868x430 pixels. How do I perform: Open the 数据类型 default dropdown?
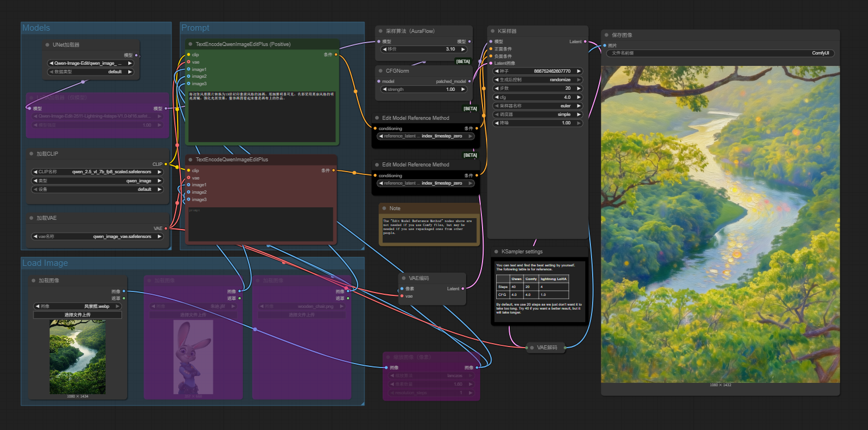[91, 72]
